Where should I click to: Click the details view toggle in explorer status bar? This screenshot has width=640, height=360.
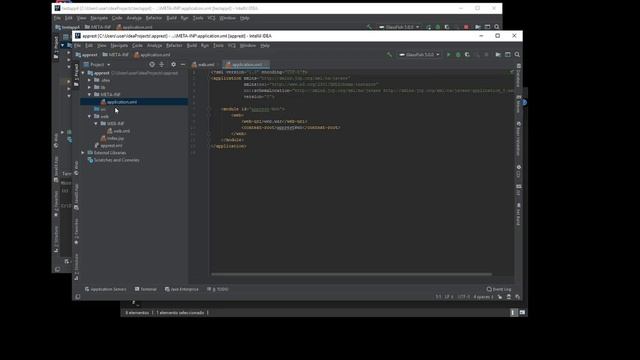click(513, 313)
